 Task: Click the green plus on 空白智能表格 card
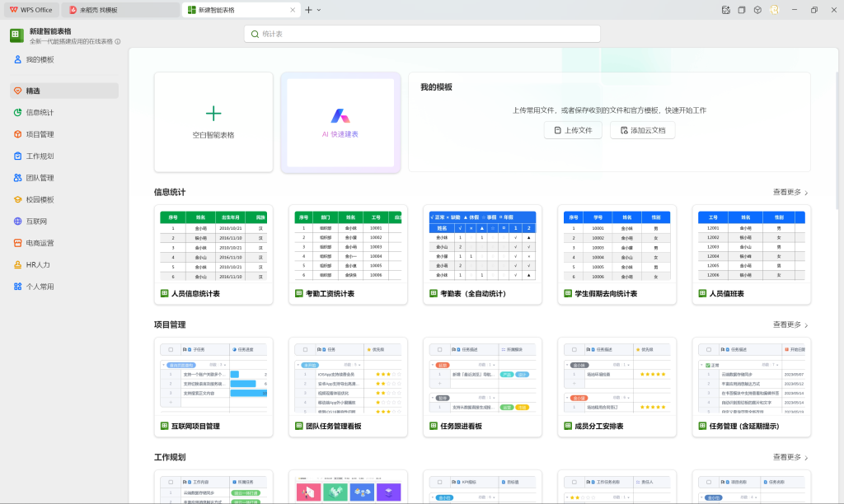click(213, 113)
